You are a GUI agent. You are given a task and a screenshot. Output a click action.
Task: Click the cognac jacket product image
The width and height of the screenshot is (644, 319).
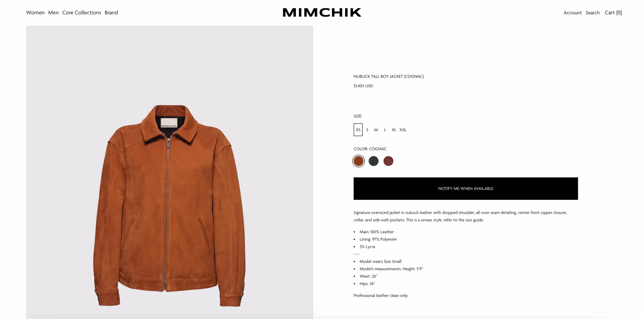click(169, 172)
